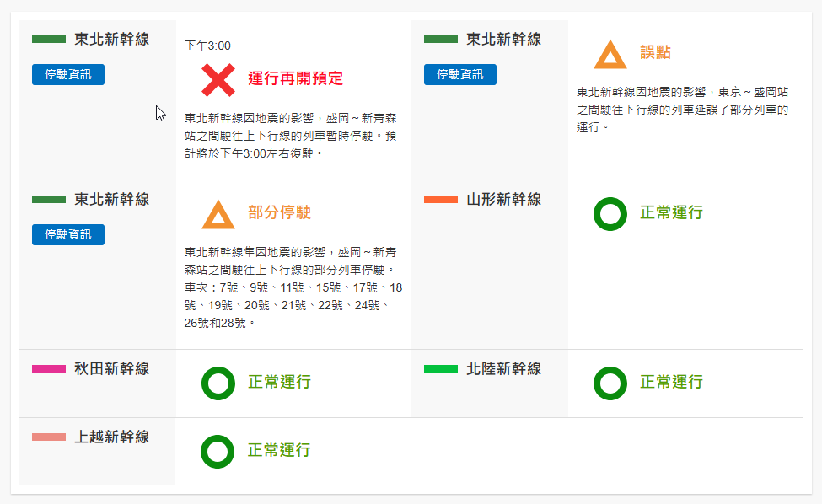Select the 秋田新幹線 line name
Viewport: 822px width, 504px height.
tap(111, 368)
